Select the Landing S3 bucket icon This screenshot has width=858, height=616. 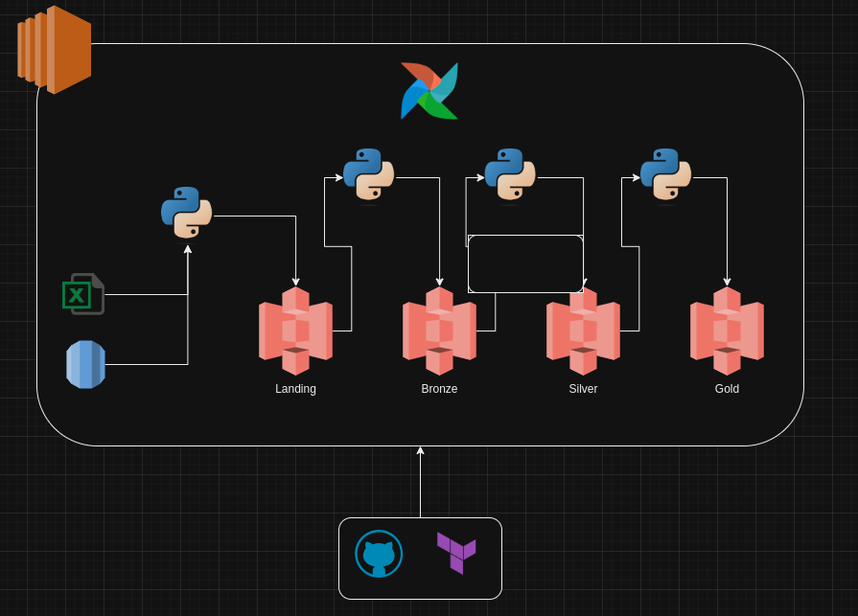click(295, 331)
